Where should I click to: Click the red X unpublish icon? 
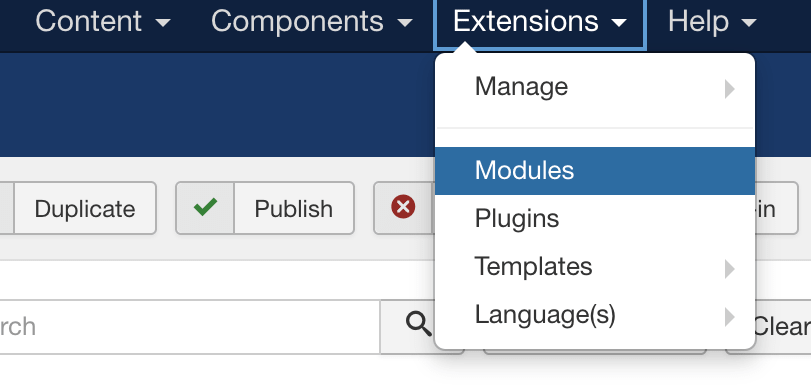tap(403, 207)
